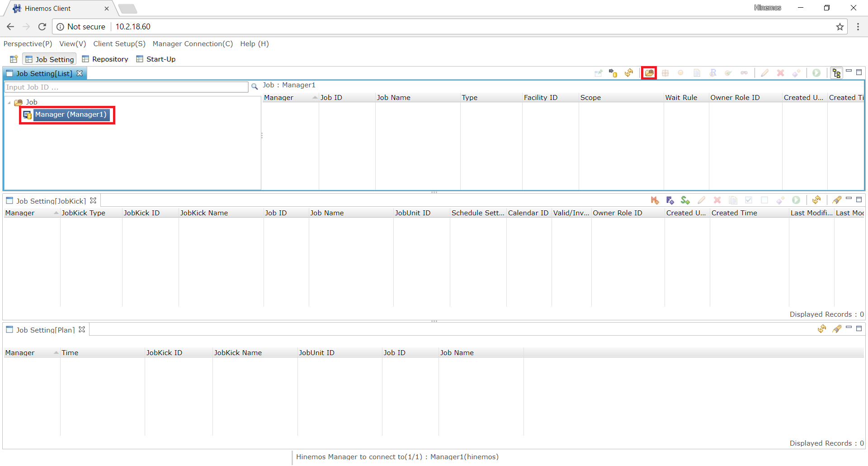This screenshot has height=466, width=868.
Task: Click the 'S' schedule JobKick create icon
Action: click(x=685, y=200)
